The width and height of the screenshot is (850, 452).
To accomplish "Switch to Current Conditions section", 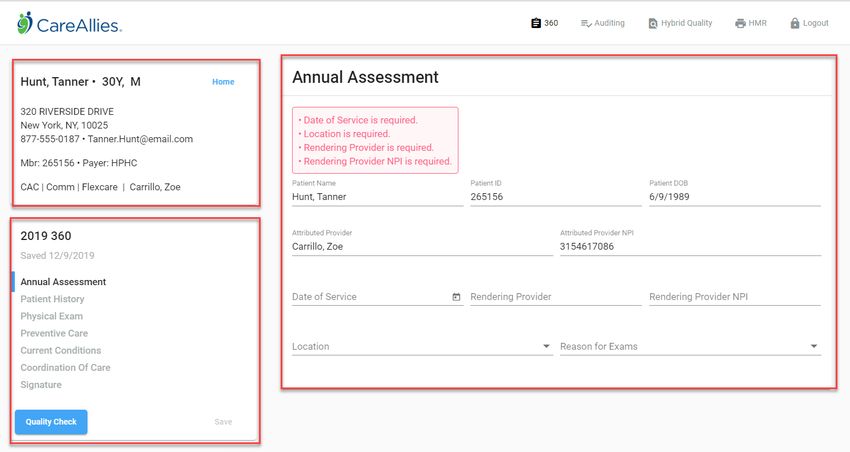I will [x=61, y=351].
